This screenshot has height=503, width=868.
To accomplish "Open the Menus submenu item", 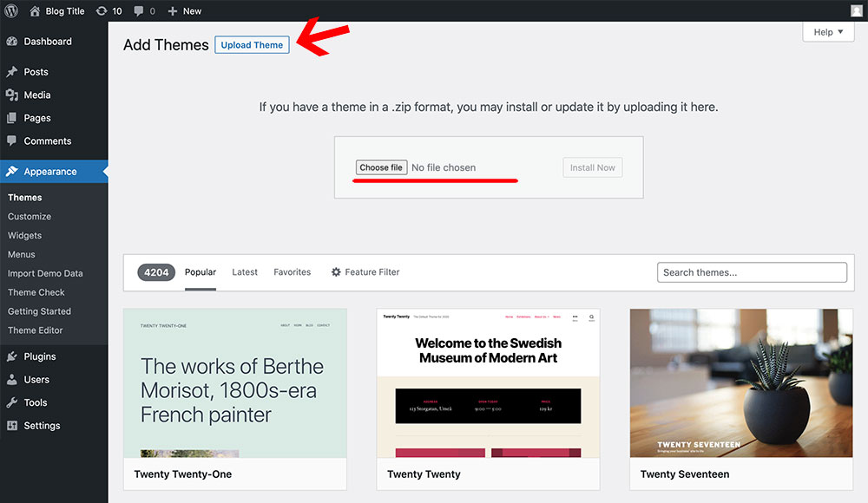I will coord(21,255).
